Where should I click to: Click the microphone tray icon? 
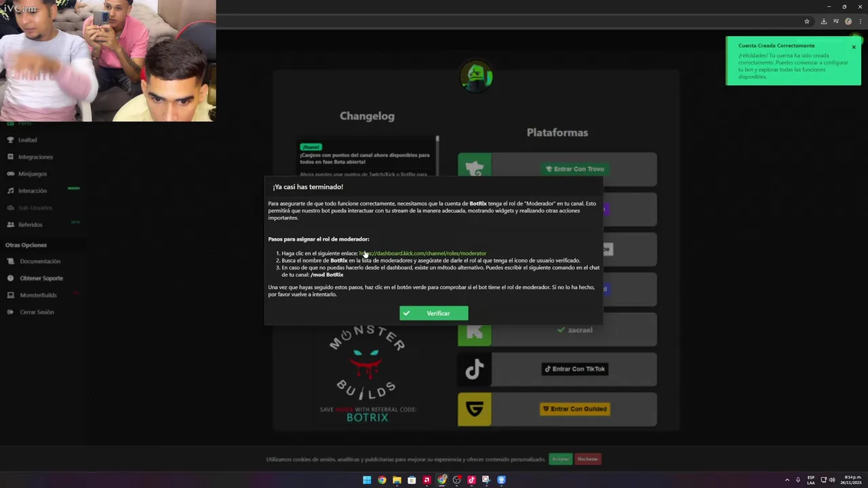pyautogui.click(x=798, y=480)
